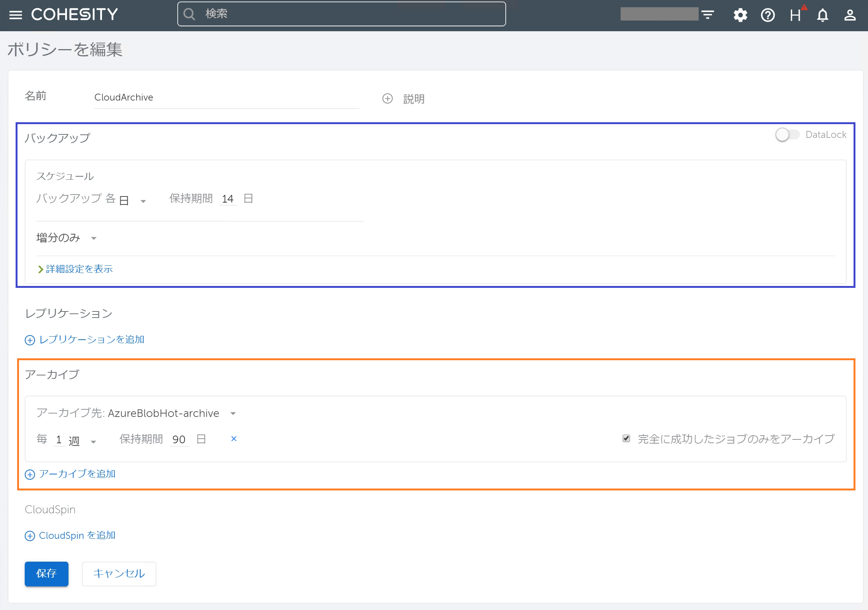This screenshot has height=610, width=868.
Task: Click the plus icon beside 説明
Action: click(x=387, y=99)
